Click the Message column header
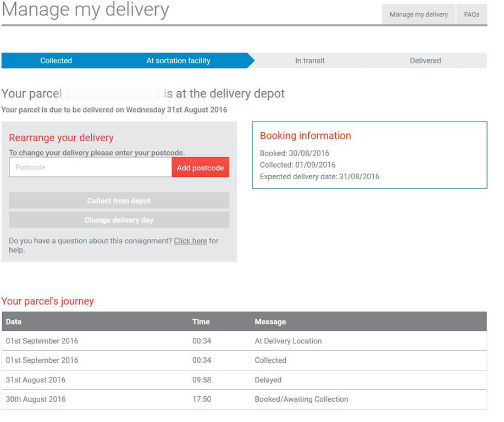Screen dimensions: 504x422 pos(270,322)
